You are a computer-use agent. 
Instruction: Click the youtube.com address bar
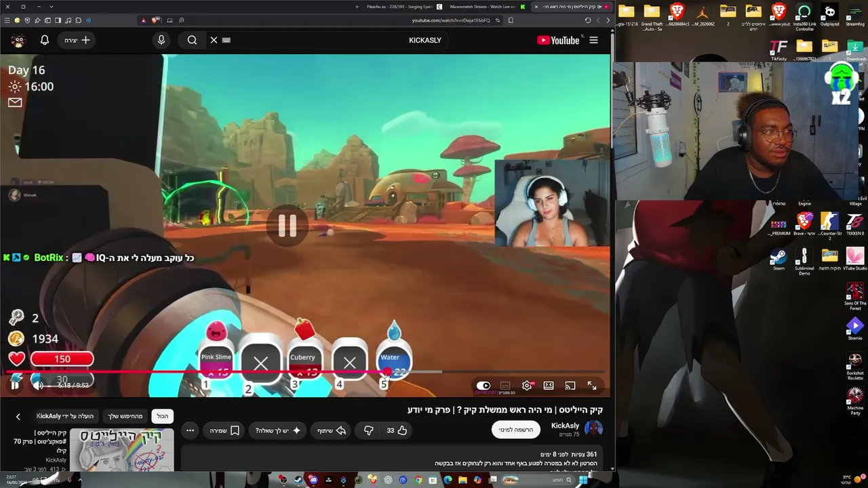[x=451, y=20]
